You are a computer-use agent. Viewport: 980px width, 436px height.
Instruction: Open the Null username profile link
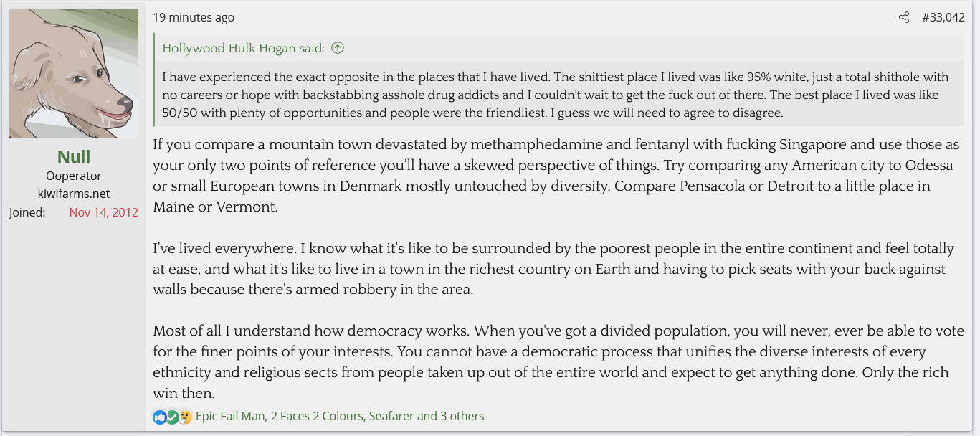(74, 156)
